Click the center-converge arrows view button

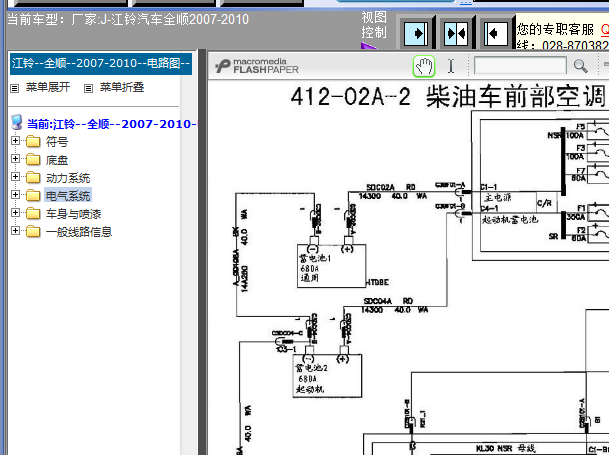coord(457,34)
